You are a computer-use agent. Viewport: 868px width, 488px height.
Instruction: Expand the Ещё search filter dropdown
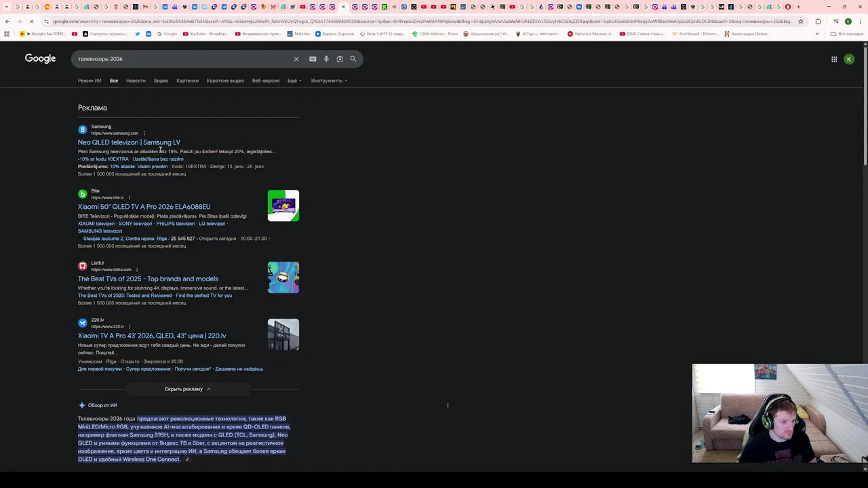coord(294,81)
